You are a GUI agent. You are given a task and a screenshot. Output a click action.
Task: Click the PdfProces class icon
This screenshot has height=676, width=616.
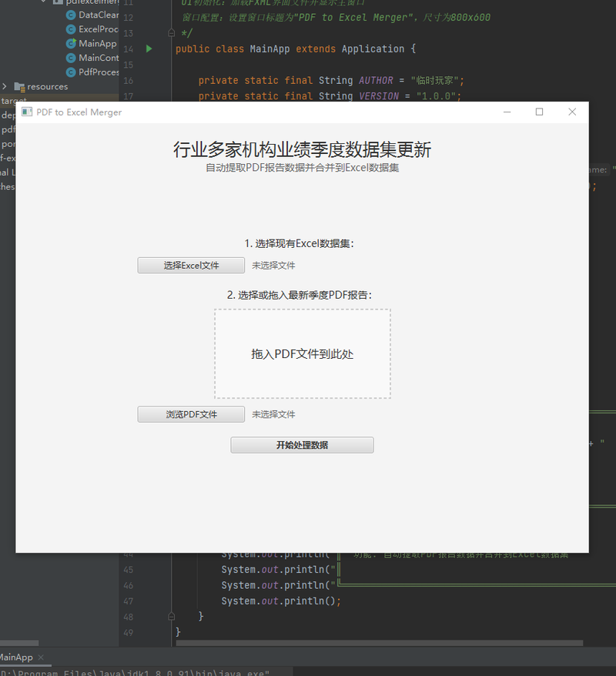(71, 72)
